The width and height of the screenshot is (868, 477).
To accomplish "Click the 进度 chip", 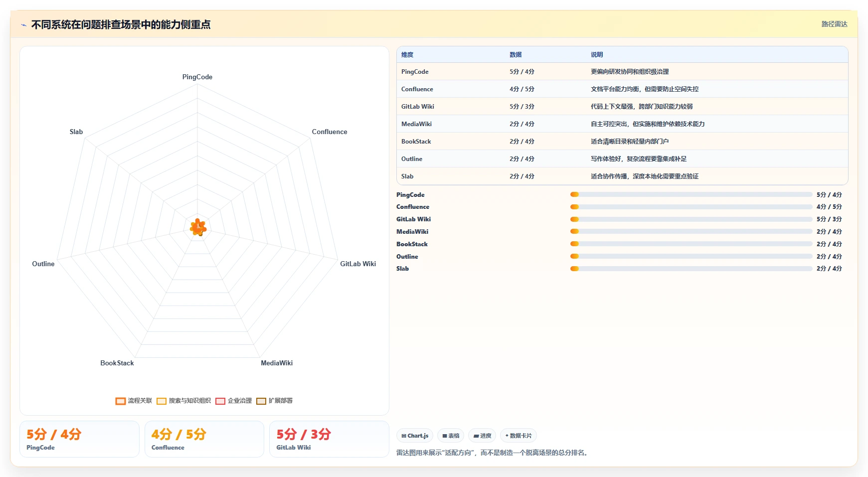I will [482, 436].
